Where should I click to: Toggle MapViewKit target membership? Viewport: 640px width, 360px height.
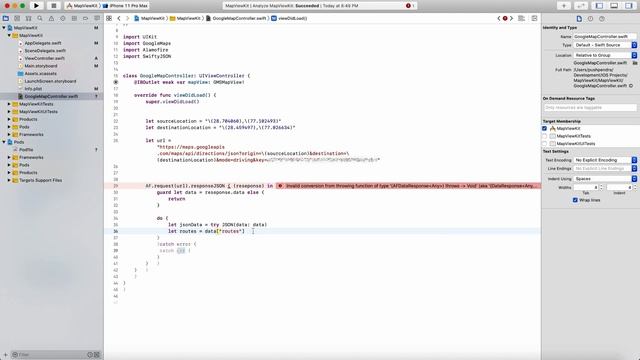click(x=544, y=128)
